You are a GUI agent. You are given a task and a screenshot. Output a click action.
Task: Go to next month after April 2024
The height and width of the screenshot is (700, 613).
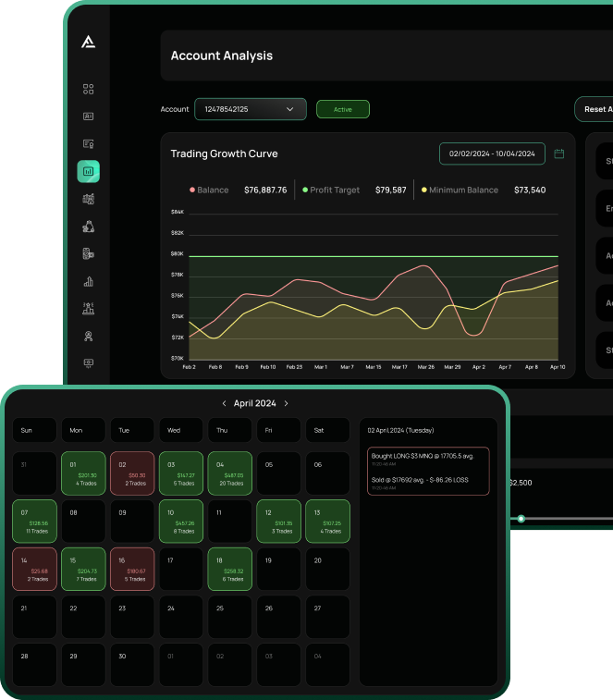[x=286, y=404]
